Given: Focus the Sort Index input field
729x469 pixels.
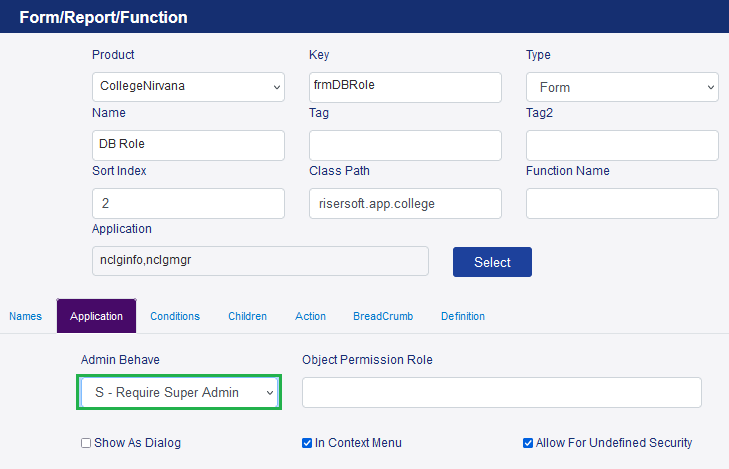Looking at the screenshot, I should click(x=188, y=203).
